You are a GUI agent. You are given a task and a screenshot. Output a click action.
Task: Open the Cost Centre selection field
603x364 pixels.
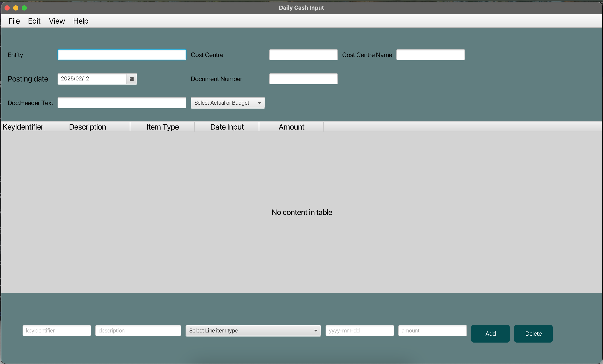pos(303,54)
